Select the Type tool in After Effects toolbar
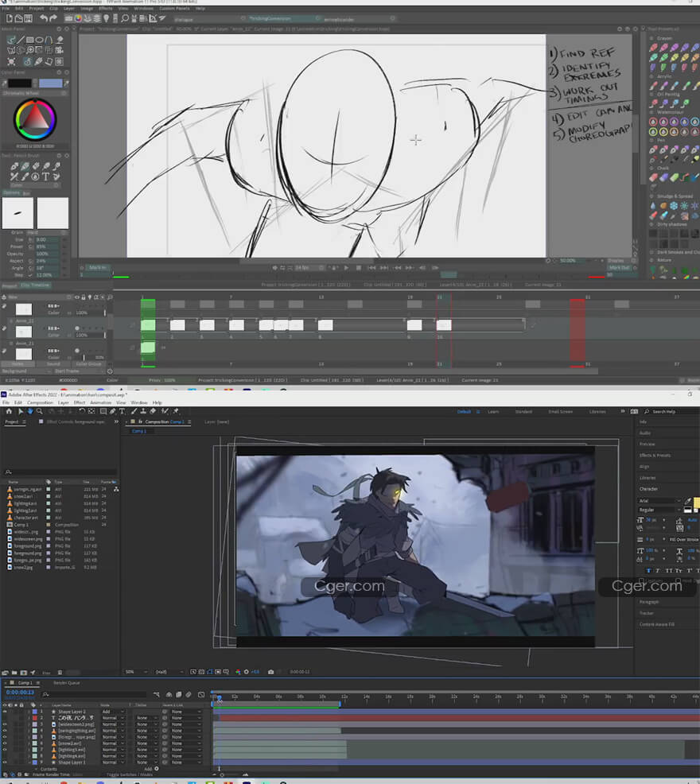The image size is (700, 784). 122,411
